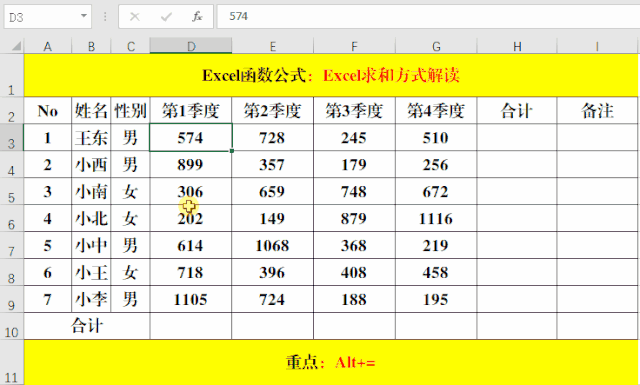This screenshot has height=385, width=640.
Task: Click the Cancel (X) formula bar icon
Action: tap(134, 17)
